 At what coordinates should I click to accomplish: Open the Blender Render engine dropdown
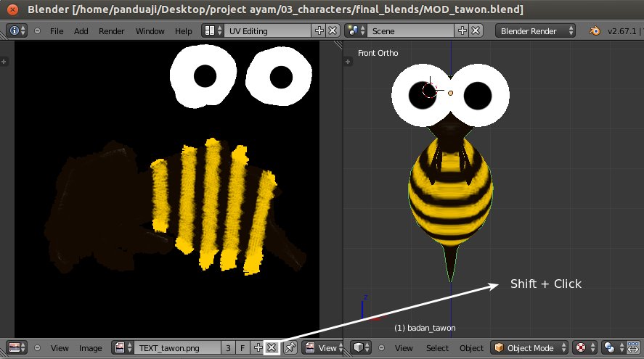coord(535,30)
